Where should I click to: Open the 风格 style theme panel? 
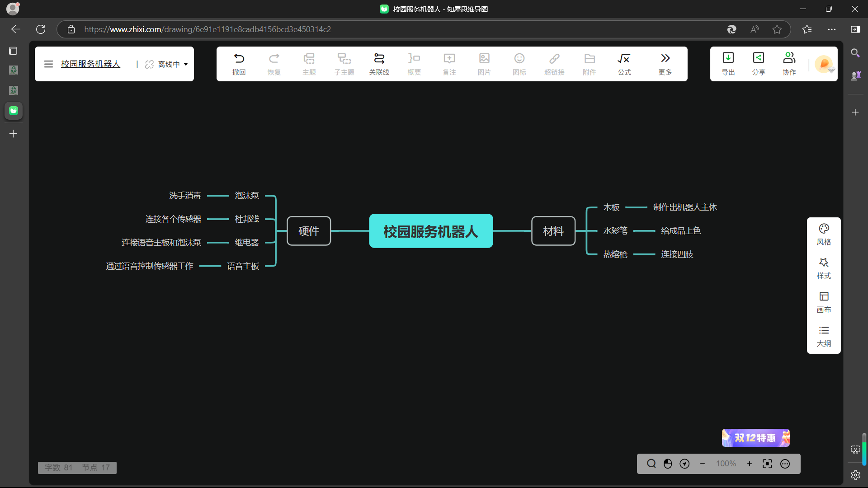[824, 235]
